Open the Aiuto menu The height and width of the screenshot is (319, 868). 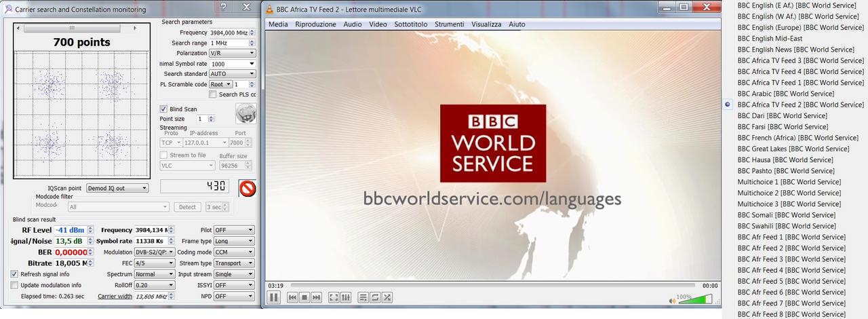click(x=517, y=24)
